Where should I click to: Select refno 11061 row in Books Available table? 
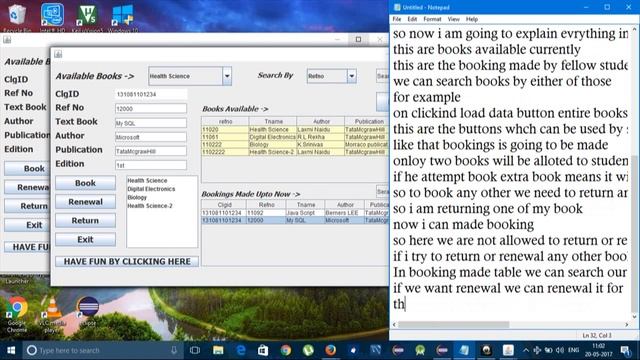point(295,137)
